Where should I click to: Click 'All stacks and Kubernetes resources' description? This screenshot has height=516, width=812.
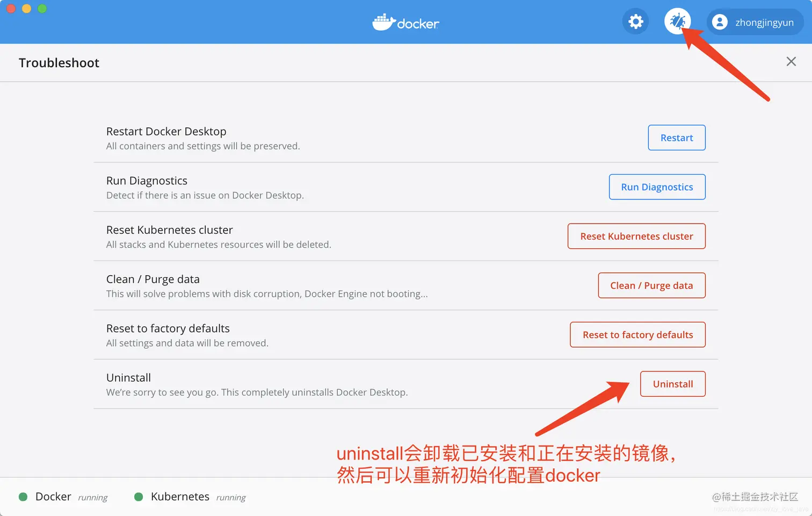click(219, 245)
